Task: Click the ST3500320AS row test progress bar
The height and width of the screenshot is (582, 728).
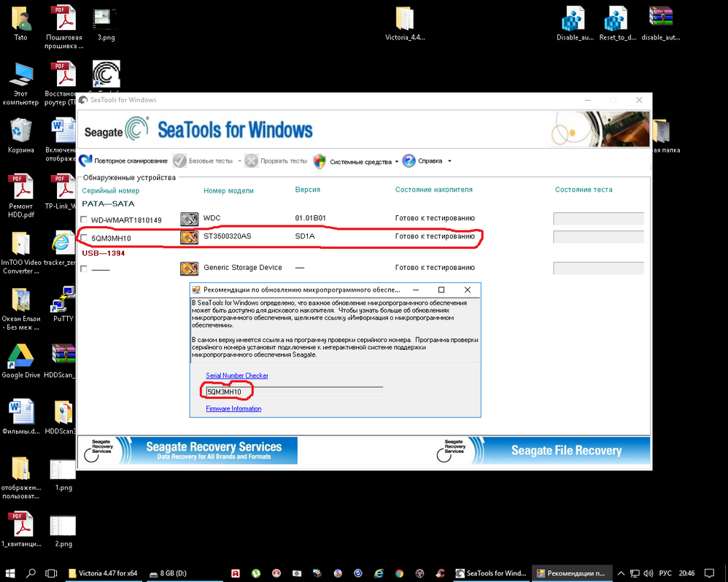Action: 598,237
